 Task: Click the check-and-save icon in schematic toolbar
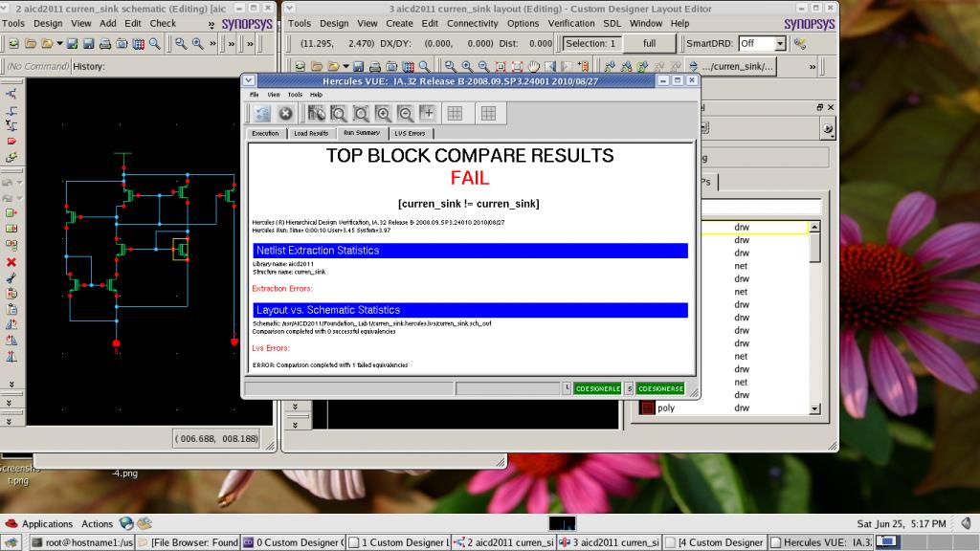point(73,43)
